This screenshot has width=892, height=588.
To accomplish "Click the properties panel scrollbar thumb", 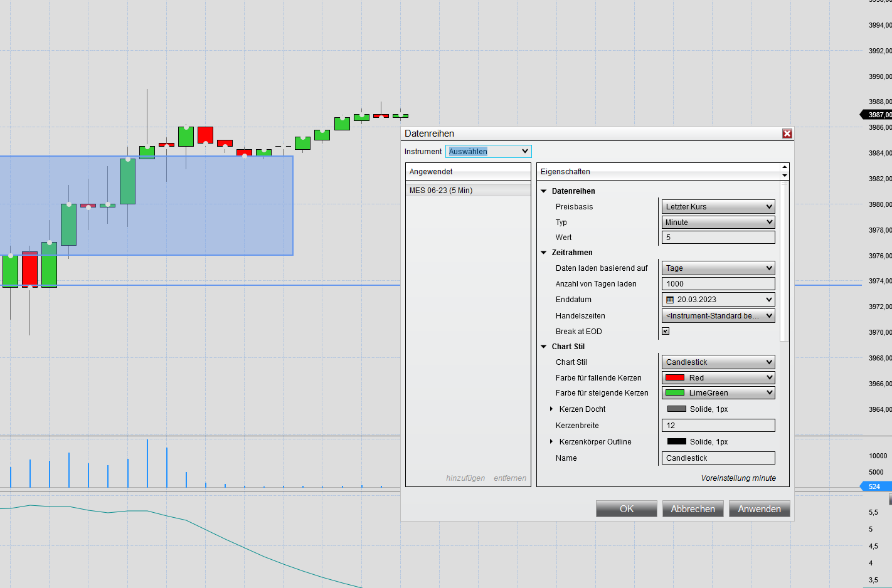I will (784, 262).
